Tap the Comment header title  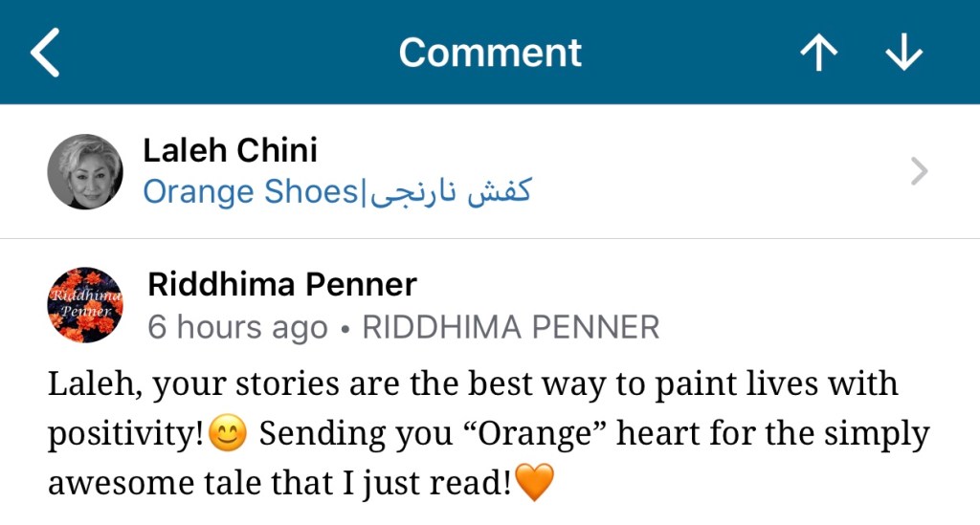(x=490, y=53)
